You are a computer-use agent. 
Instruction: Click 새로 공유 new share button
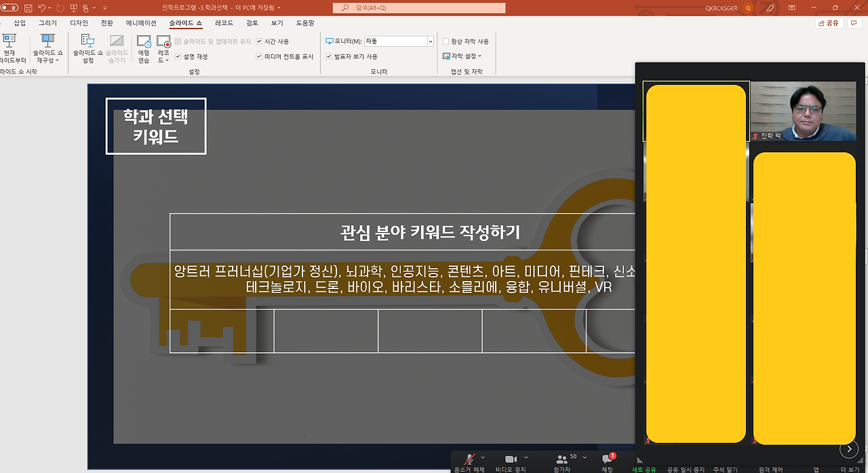[644, 469]
